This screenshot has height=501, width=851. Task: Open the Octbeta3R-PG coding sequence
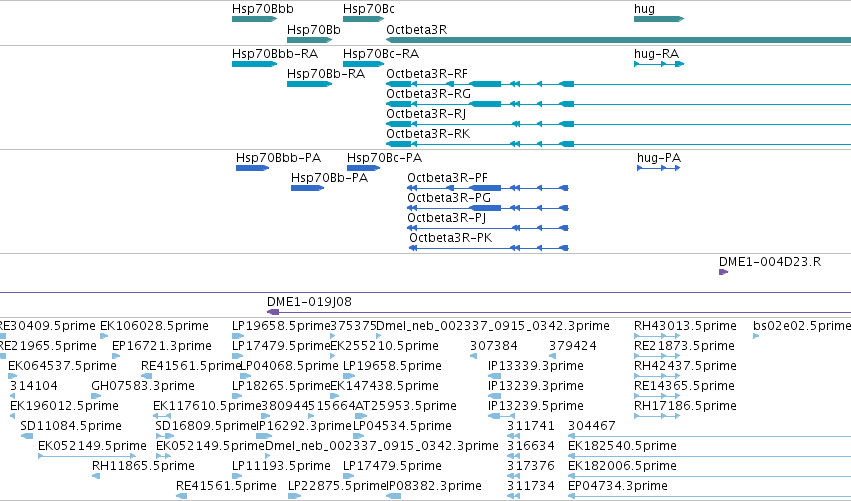(x=488, y=208)
